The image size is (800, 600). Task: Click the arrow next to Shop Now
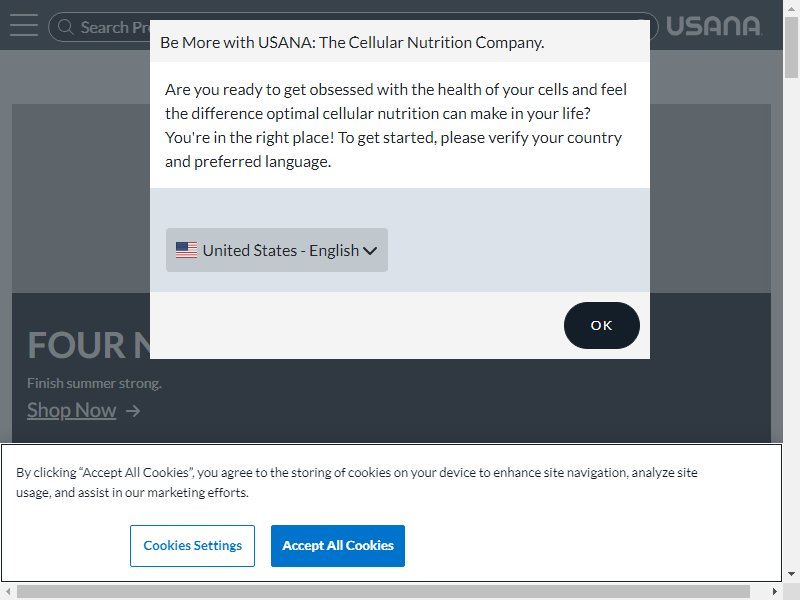133,411
